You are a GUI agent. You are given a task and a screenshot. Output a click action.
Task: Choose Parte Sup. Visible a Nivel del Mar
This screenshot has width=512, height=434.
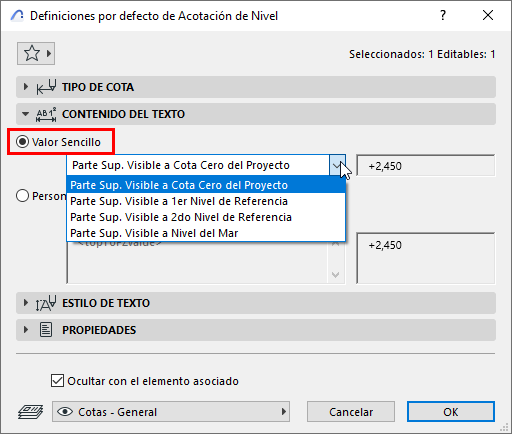click(206, 233)
